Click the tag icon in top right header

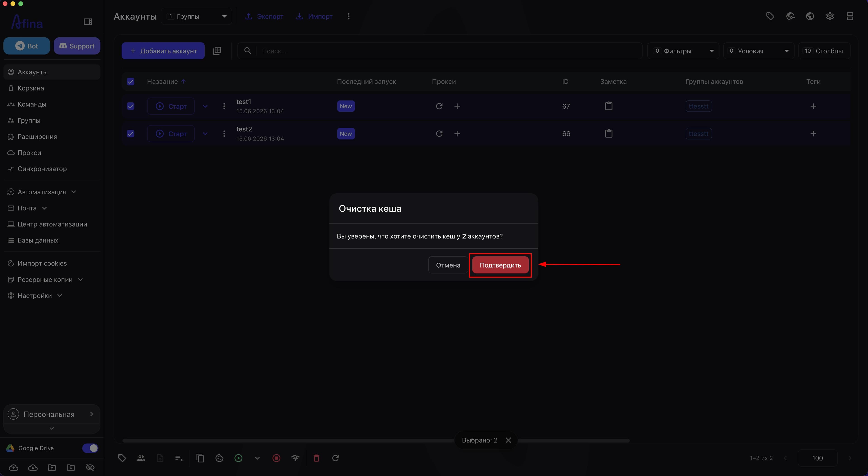click(x=770, y=16)
